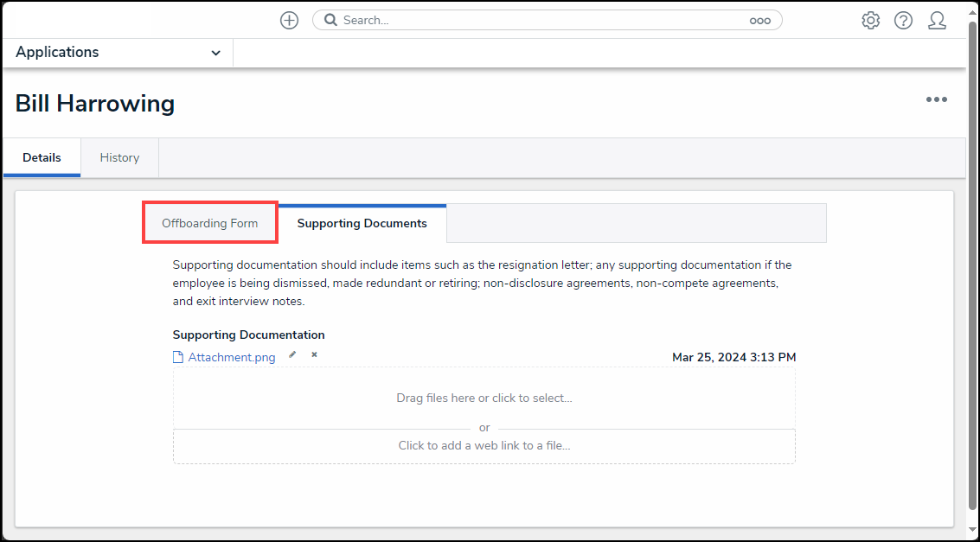The image size is (980, 542).
Task: Click the drag files upload area
Action: tap(484, 398)
